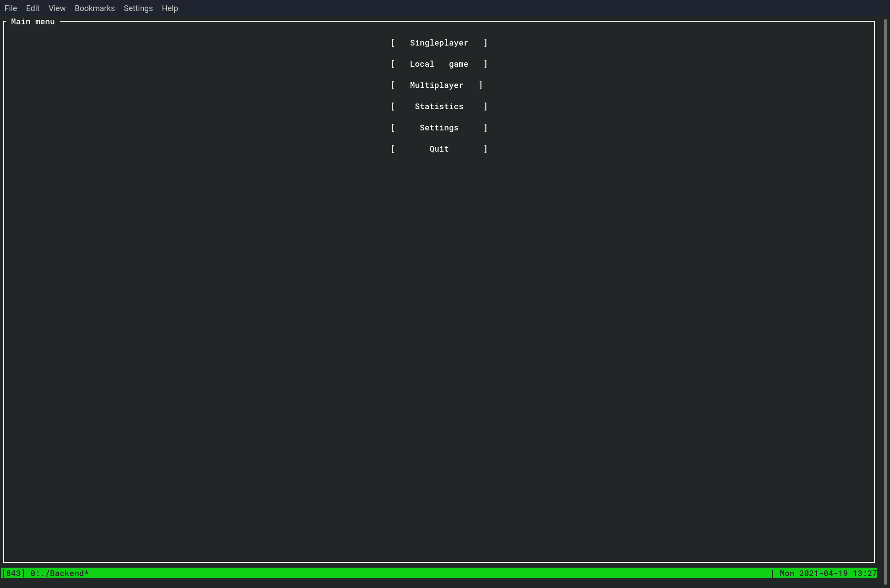
Task: Click right bracket of Quit button
Action: (x=485, y=149)
